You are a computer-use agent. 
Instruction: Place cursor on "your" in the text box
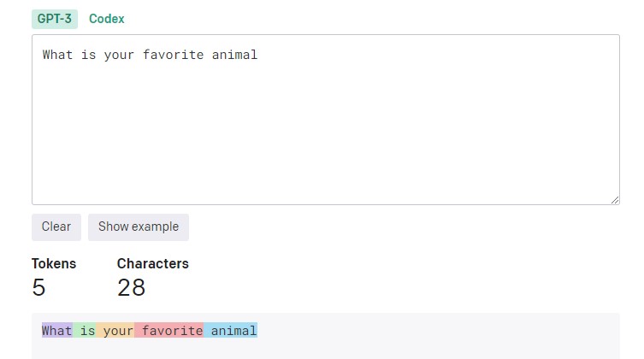(x=119, y=55)
